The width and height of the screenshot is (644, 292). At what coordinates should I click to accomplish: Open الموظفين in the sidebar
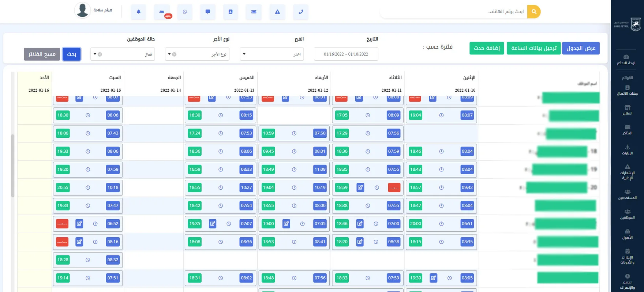[x=627, y=215]
